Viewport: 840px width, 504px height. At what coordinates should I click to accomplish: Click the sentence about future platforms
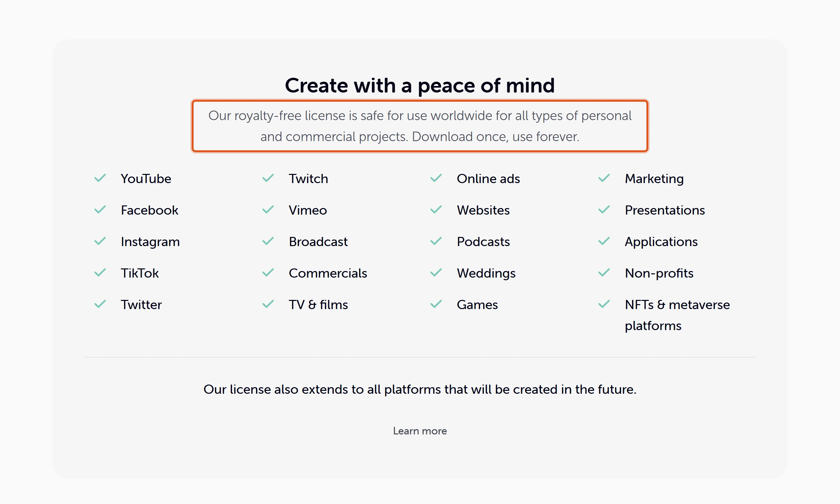coord(420,389)
